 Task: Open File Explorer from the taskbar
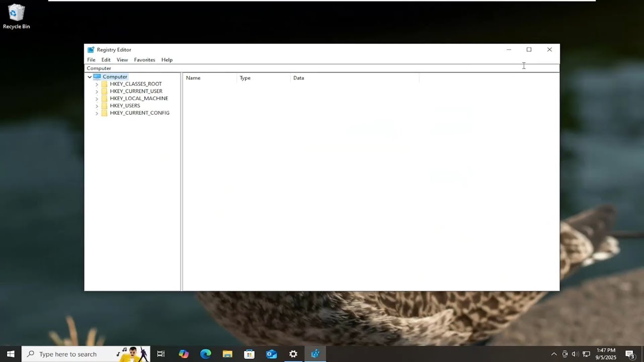pyautogui.click(x=227, y=354)
